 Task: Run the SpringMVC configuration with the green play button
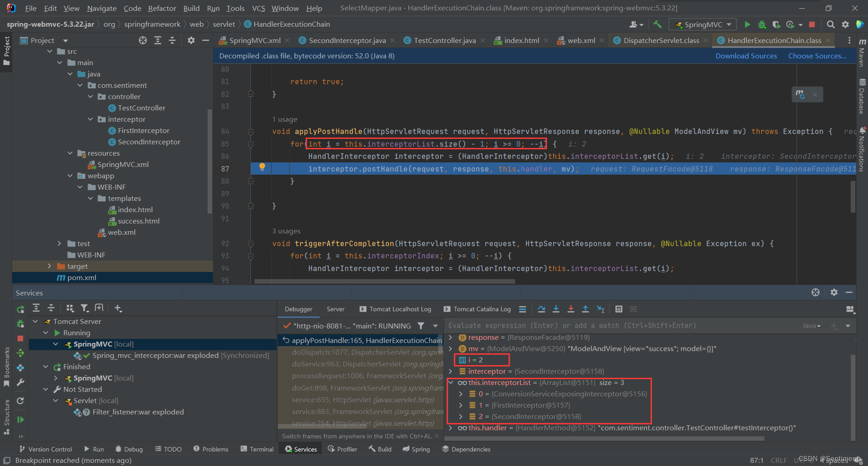[x=747, y=24]
